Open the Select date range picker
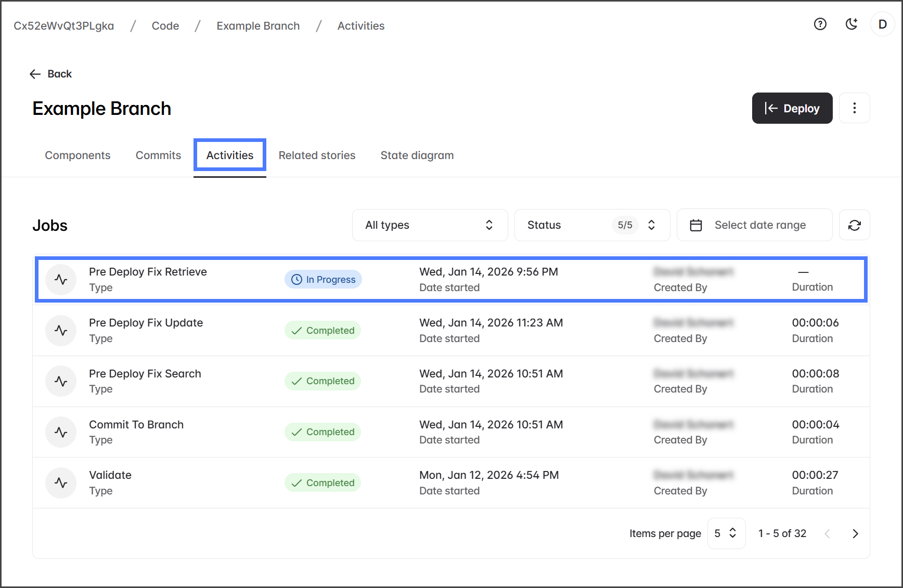The width and height of the screenshot is (903, 588). coord(754,225)
